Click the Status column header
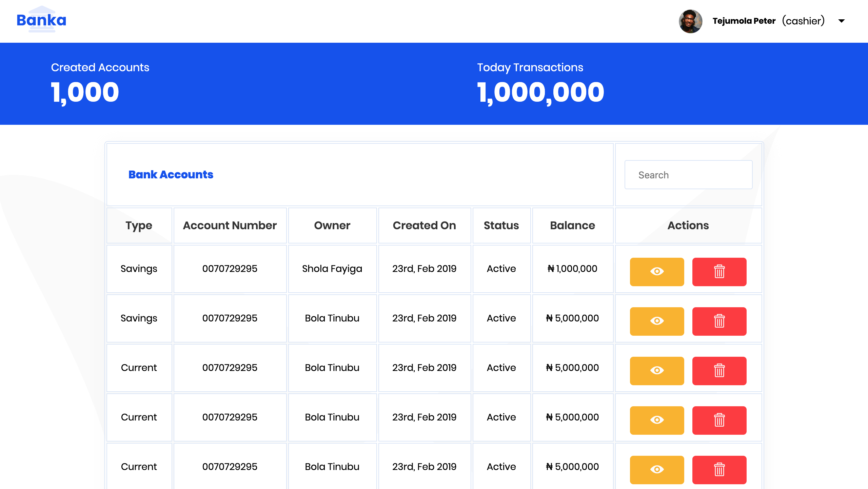The height and width of the screenshot is (489, 868). point(501,226)
